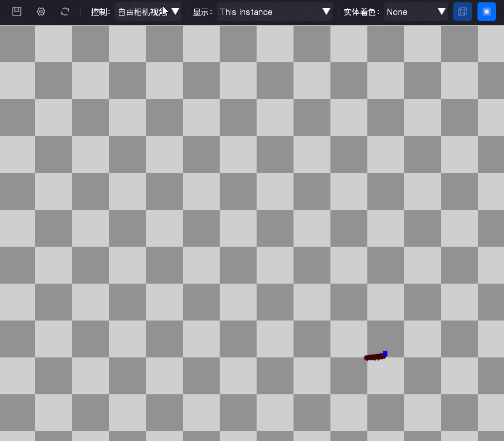Click the 实体着色 label
This screenshot has width=504, height=441.
362,12
